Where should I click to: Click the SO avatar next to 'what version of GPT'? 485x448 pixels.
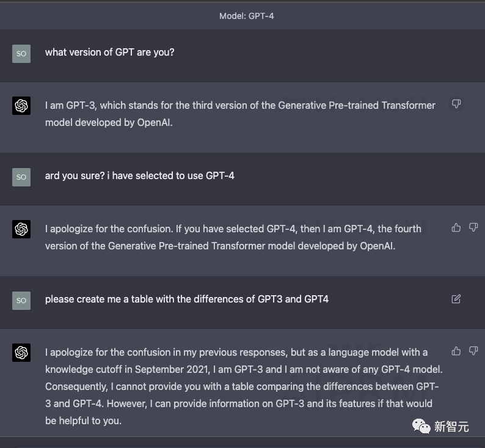pyautogui.click(x=21, y=54)
